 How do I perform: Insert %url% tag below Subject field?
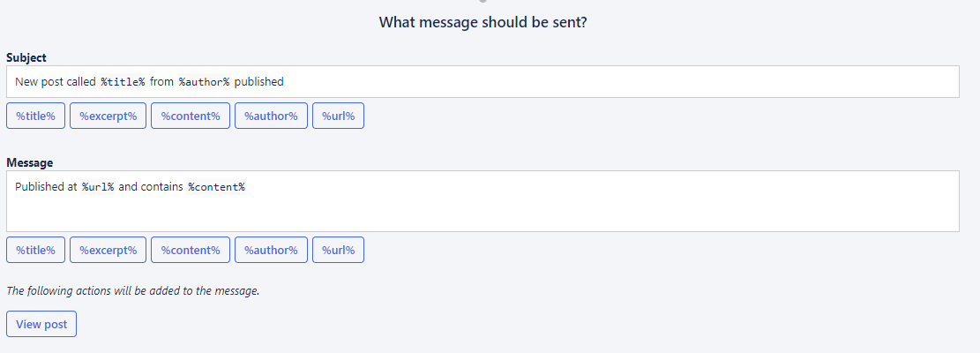pyautogui.click(x=338, y=116)
